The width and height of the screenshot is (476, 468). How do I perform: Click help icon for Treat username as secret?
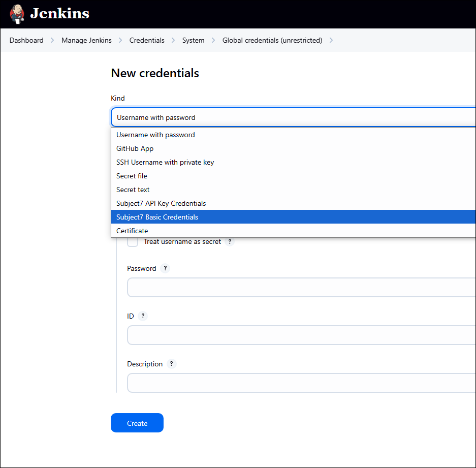(230, 242)
